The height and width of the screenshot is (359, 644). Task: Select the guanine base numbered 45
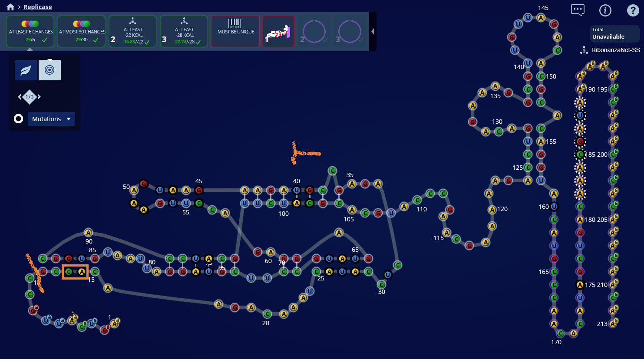199,190
